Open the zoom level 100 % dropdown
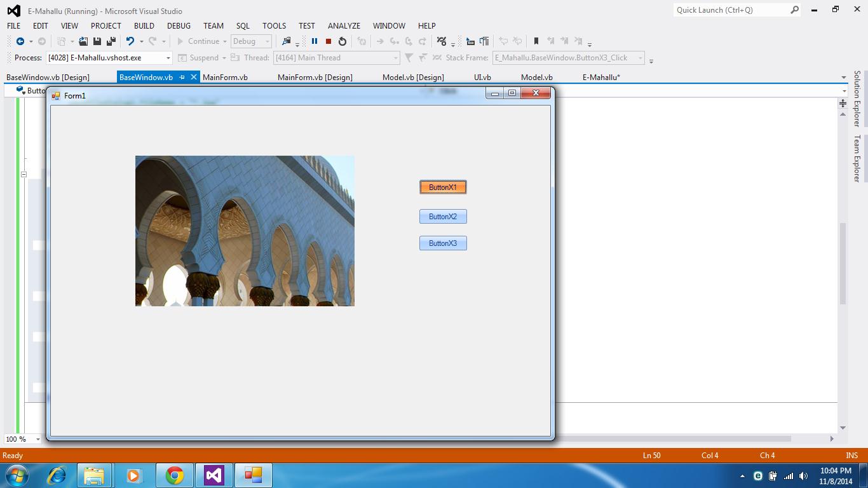 click(38, 439)
